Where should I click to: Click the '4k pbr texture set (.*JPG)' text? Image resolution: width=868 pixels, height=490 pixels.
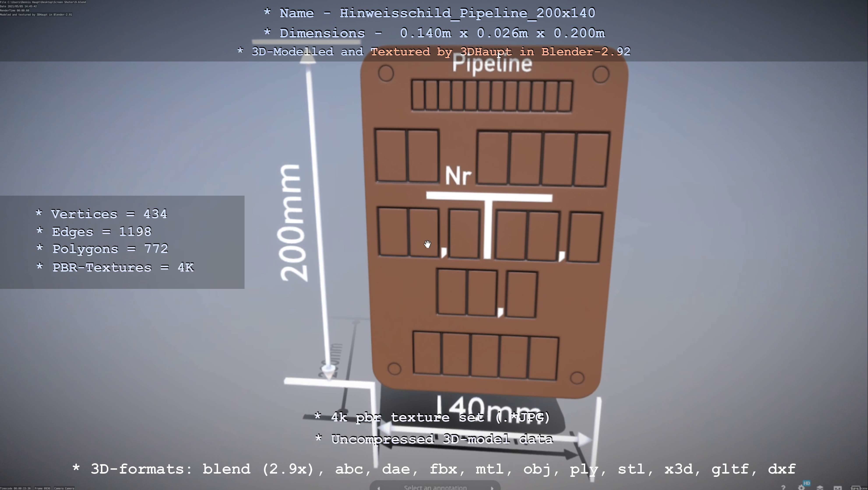tap(432, 417)
